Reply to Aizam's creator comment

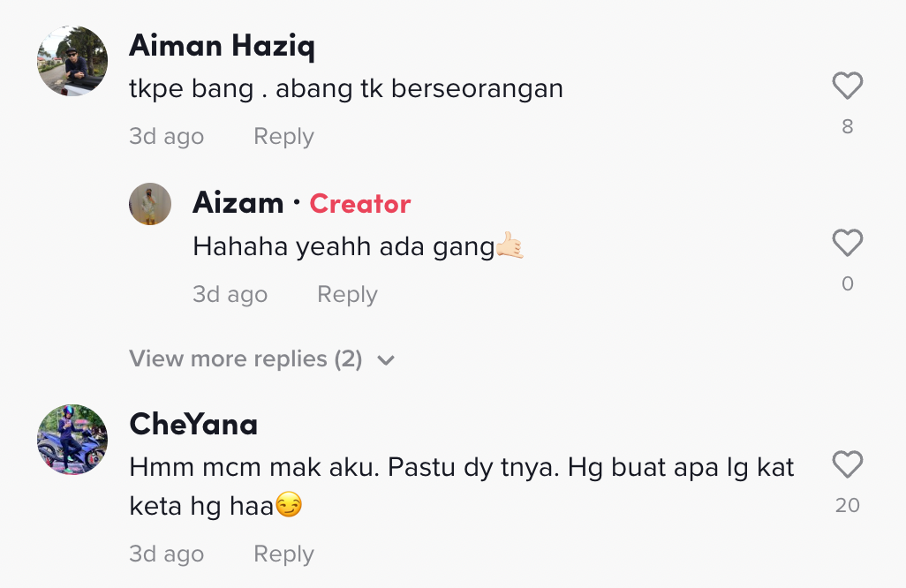pos(347,294)
